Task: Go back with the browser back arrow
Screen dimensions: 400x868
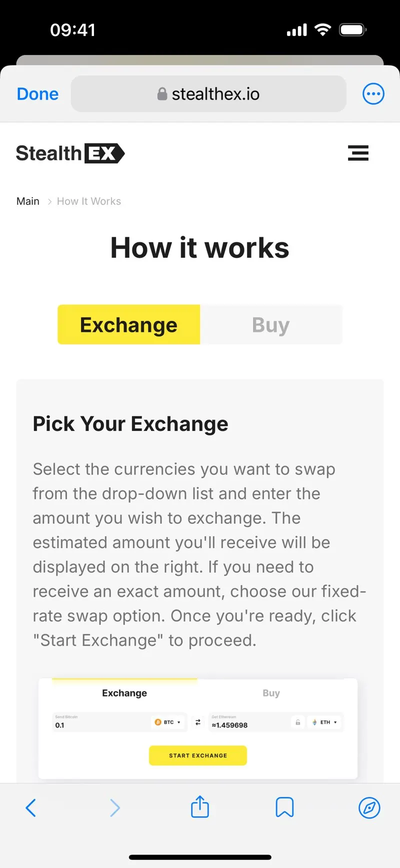Action: [31, 807]
